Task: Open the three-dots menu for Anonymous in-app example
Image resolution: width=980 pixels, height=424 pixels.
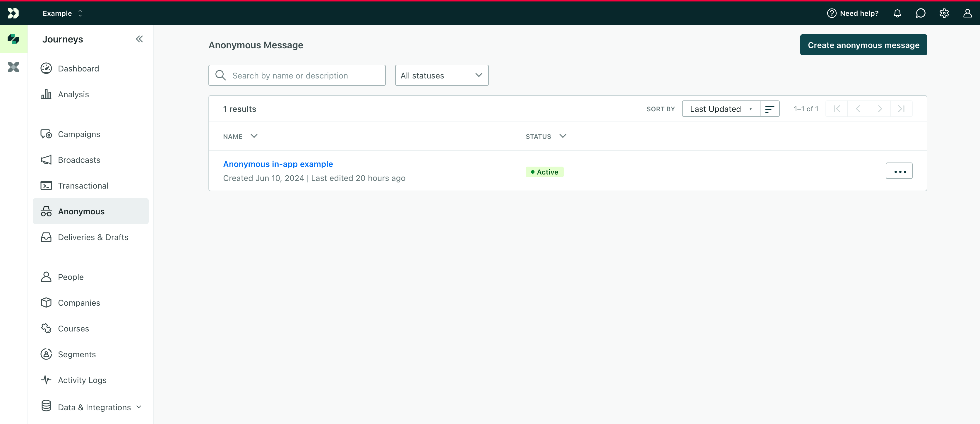Action: [x=899, y=171]
